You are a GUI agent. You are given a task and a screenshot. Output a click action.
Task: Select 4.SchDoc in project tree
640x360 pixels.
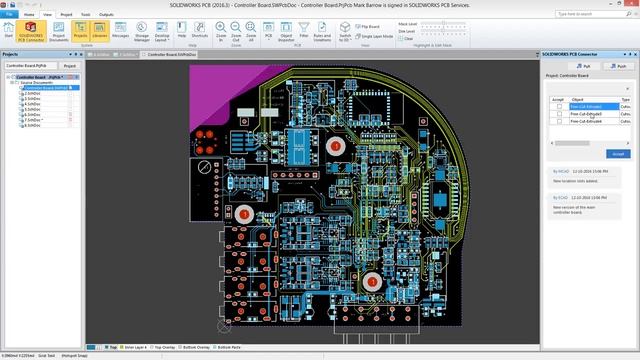pos(31,104)
